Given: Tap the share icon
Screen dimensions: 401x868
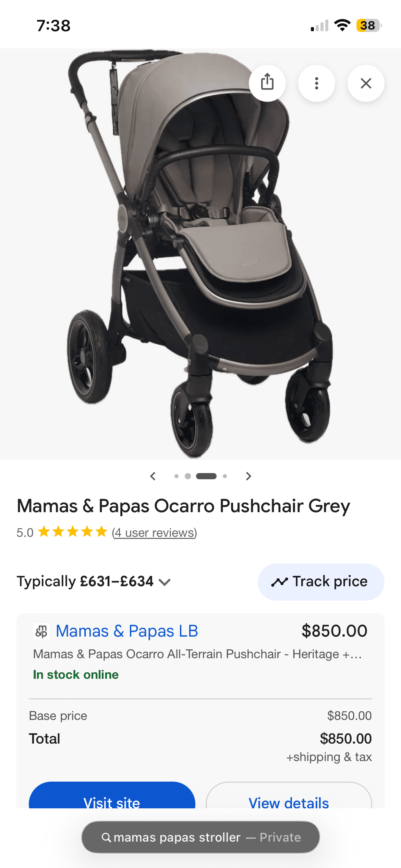Looking at the screenshot, I should click(x=267, y=83).
